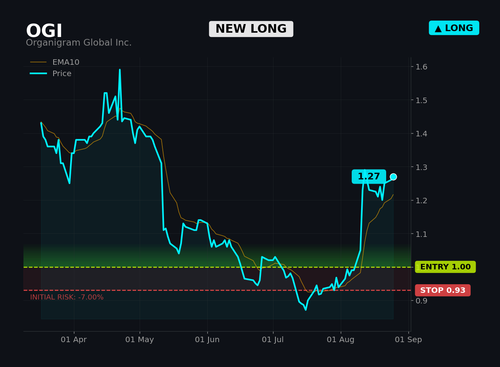Click the cyan Price legend line swatch
Screen dimensions: 500x367
(38, 73)
